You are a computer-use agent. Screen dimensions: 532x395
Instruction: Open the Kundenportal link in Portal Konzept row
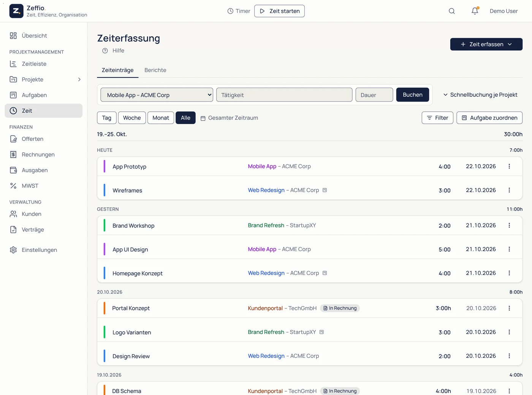[x=265, y=308]
